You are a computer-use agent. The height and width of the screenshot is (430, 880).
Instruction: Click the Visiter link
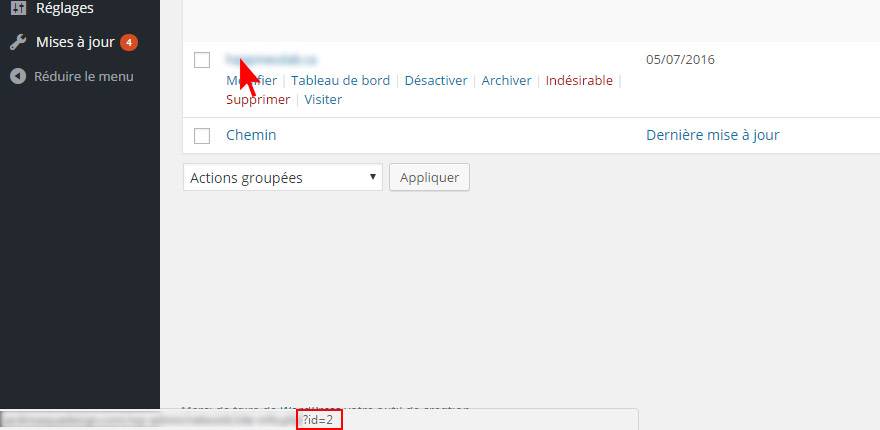click(x=323, y=99)
